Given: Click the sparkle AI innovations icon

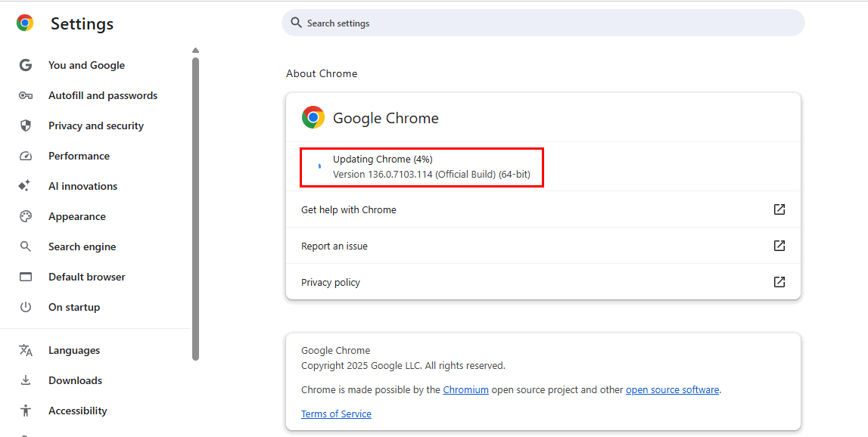Looking at the screenshot, I should (x=24, y=186).
